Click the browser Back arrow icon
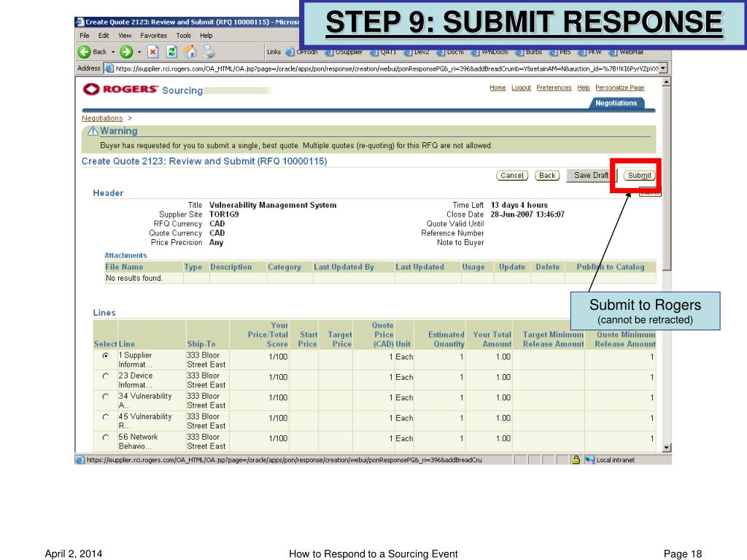The width and height of the screenshot is (747, 560). tap(85, 52)
